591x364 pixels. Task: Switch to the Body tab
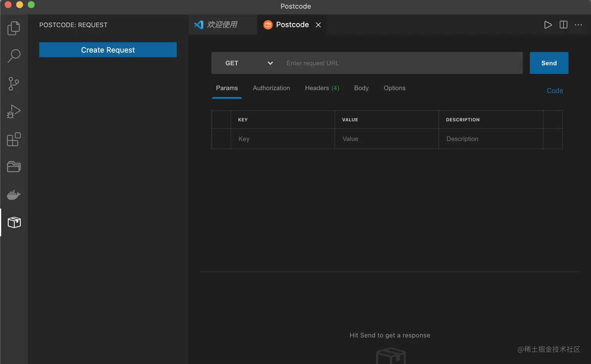click(x=361, y=88)
